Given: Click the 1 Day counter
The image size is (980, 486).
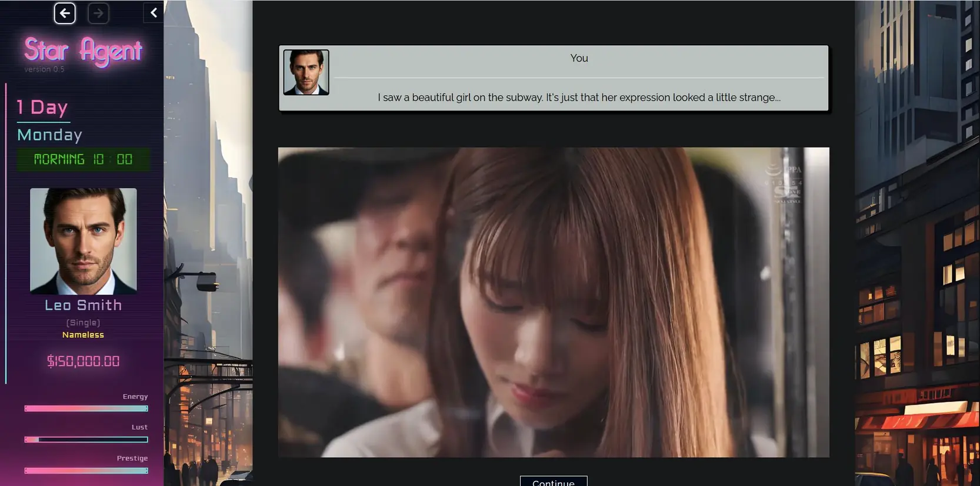Looking at the screenshot, I should coord(42,107).
